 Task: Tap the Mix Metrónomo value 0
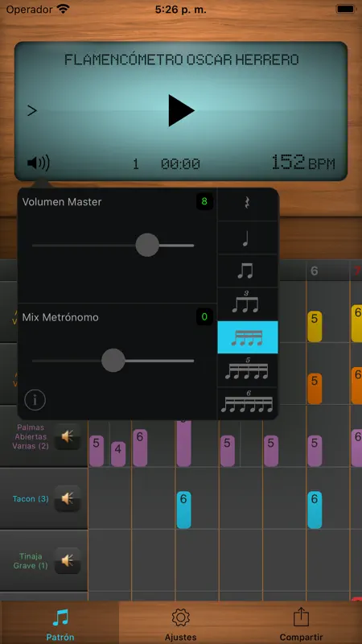pyautogui.click(x=204, y=317)
